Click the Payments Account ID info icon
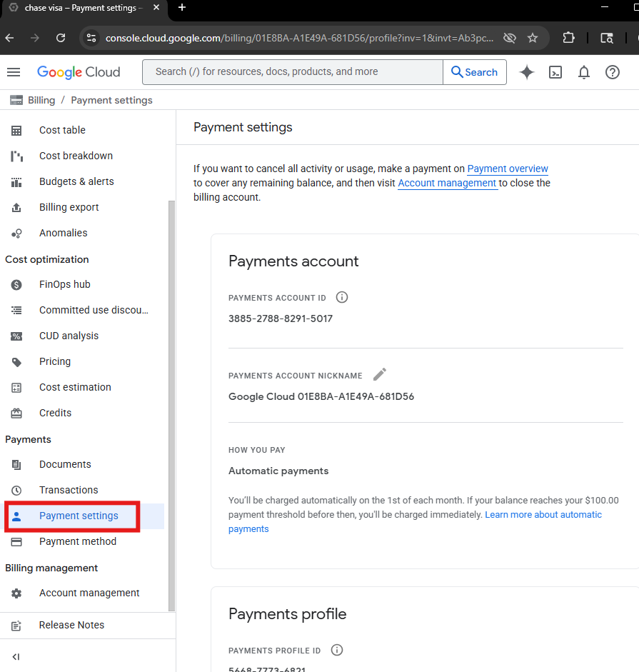The height and width of the screenshot is (672, 639). tap(341, 297)
